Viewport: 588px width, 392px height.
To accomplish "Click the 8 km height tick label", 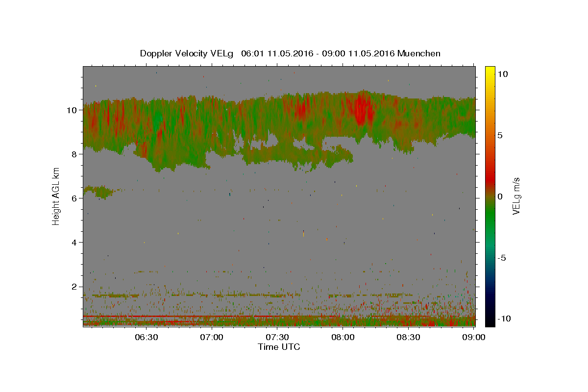I will point(74,154).
